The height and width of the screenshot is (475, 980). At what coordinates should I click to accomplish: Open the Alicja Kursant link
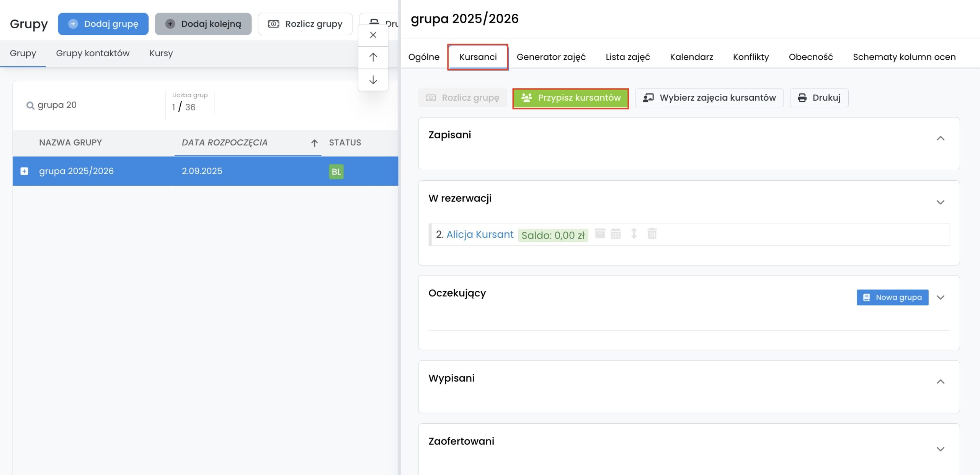pyautogui.click(x=480, y=234)
